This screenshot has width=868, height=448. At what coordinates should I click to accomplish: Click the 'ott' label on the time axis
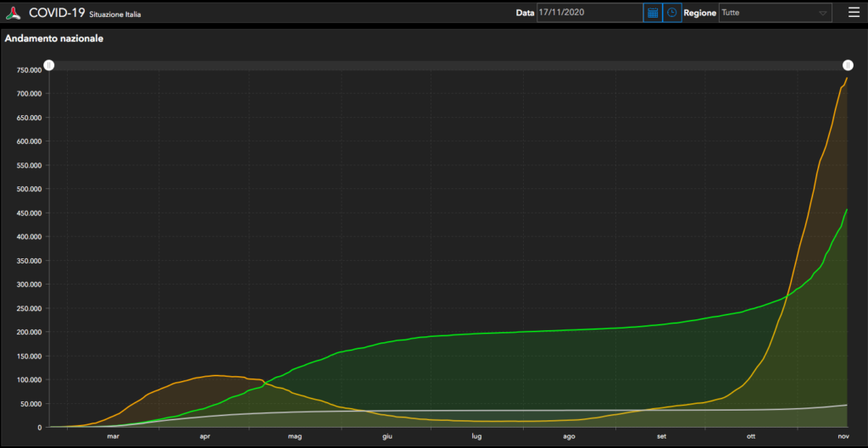point(751,437)
